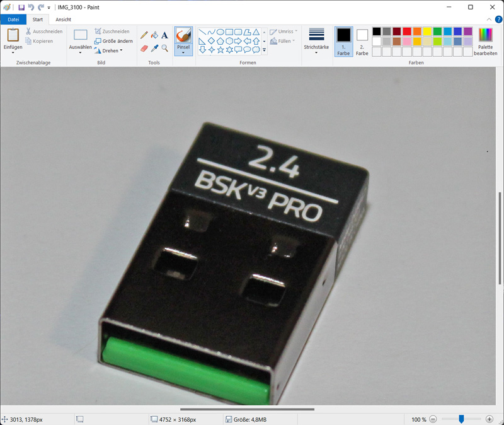Open the Quick Access Toolbar customize arrow
This screenshot has width=504, height=425.
49,8
